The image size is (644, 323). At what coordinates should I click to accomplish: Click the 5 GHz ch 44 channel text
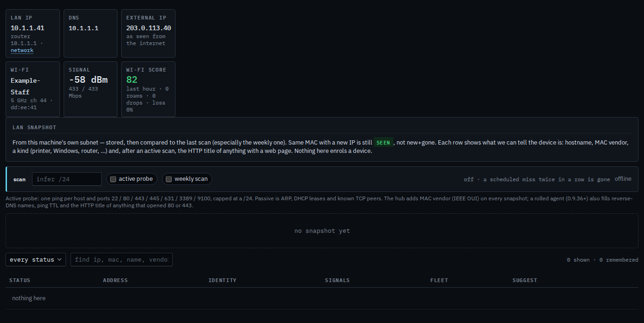pos(32,100)
